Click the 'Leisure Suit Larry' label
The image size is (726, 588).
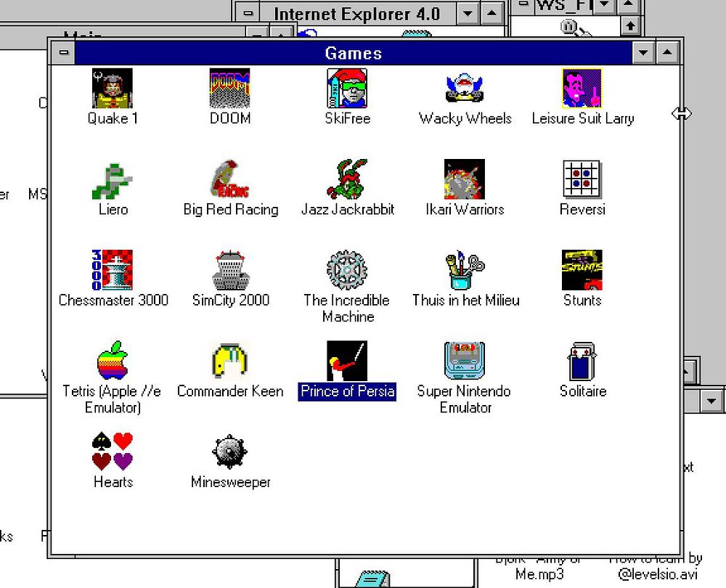click(582, 118)
